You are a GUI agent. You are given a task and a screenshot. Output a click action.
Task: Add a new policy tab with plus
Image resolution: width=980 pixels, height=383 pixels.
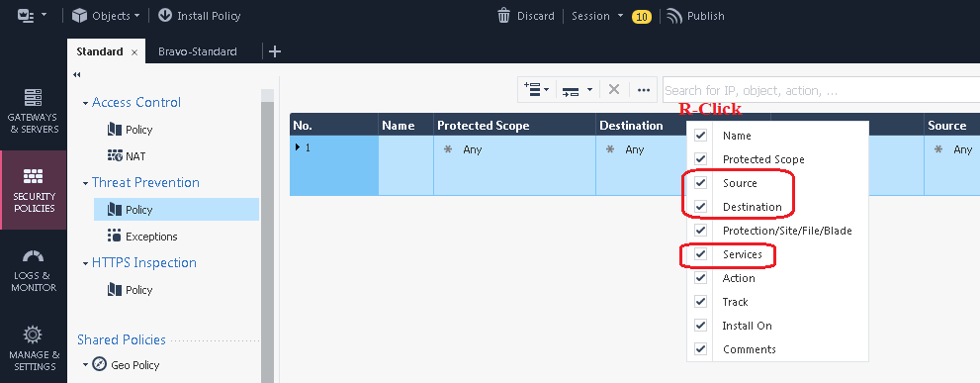[274, 51]
